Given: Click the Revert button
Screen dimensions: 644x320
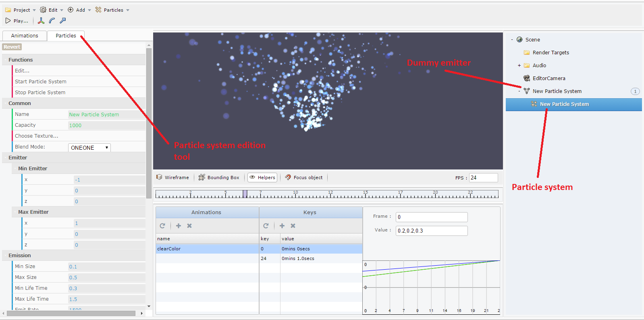Looking at the screenshot, I should click(x=12, y=47).
